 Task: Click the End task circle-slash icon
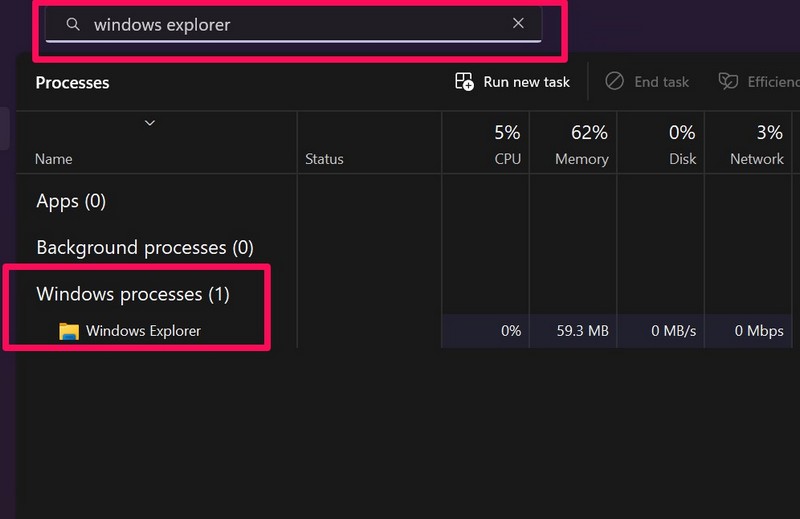pos(614,82)
